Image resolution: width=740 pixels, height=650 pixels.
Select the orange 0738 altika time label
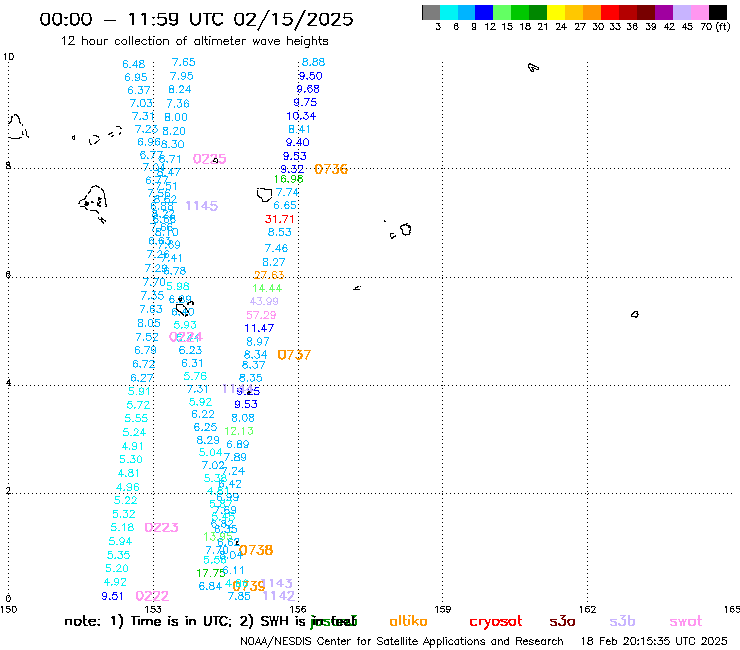[256, 550]
